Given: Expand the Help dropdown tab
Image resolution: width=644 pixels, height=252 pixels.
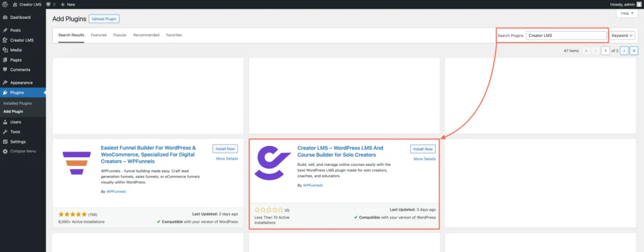Looking at the screenshot, I should (x=627, y=13).
